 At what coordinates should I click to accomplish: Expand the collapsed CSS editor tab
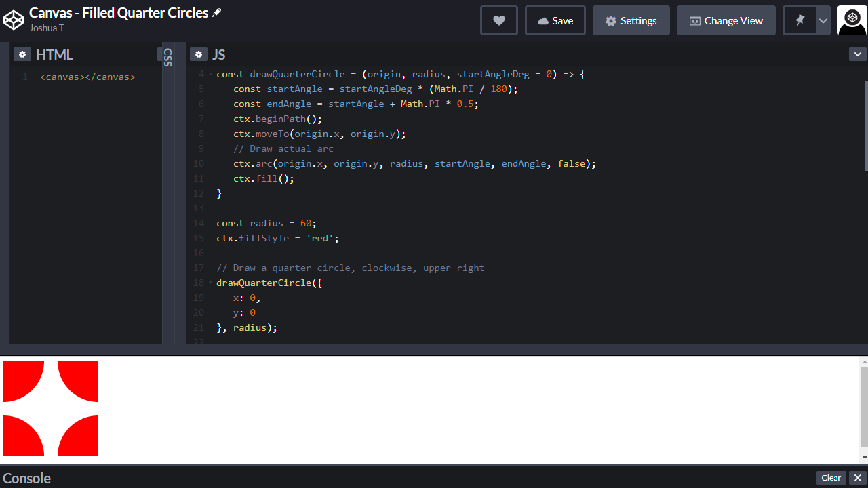[167, 58]
